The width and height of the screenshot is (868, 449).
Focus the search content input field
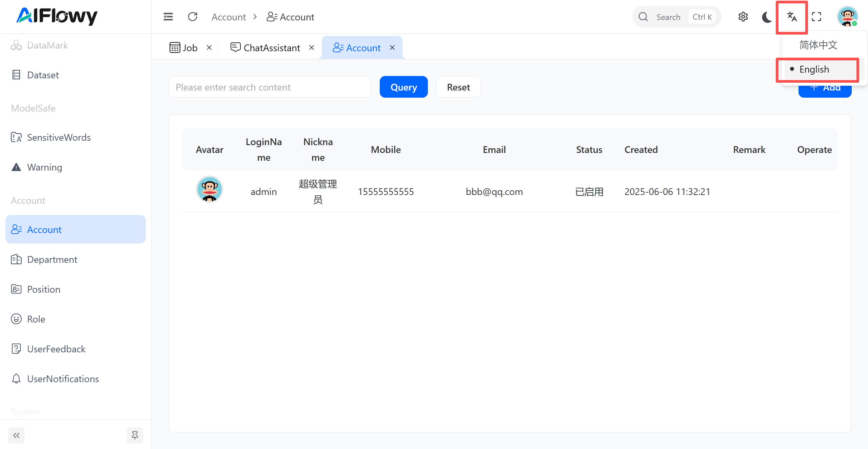[x=270, y=87]
